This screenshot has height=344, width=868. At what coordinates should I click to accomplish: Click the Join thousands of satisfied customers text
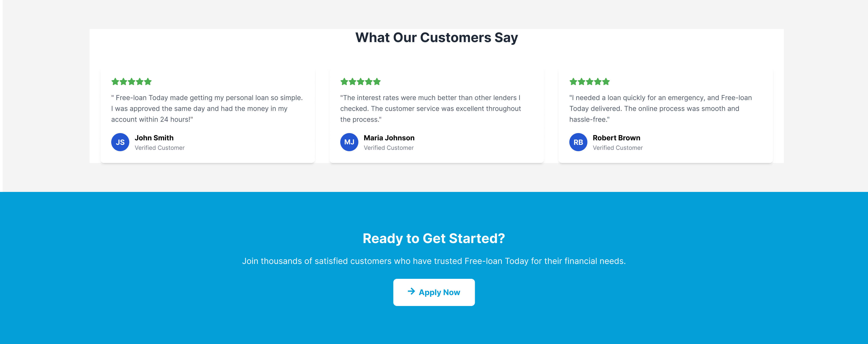434,261
